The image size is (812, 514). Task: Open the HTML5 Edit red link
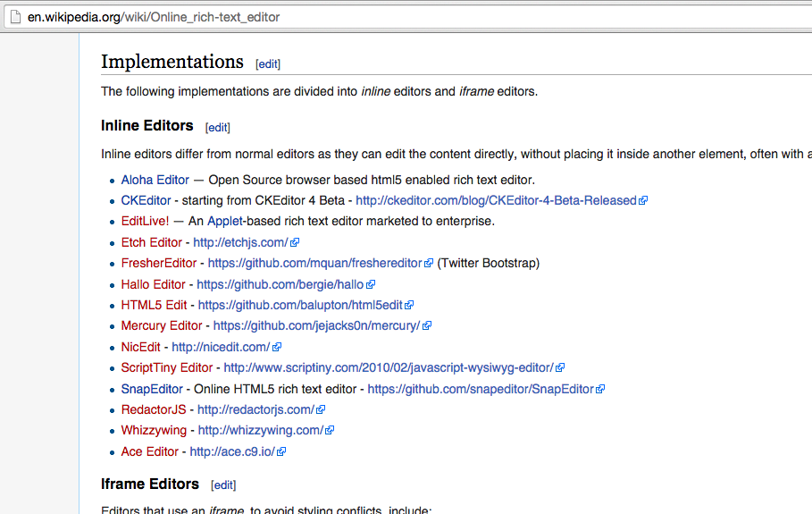click(x=154, y=305)
